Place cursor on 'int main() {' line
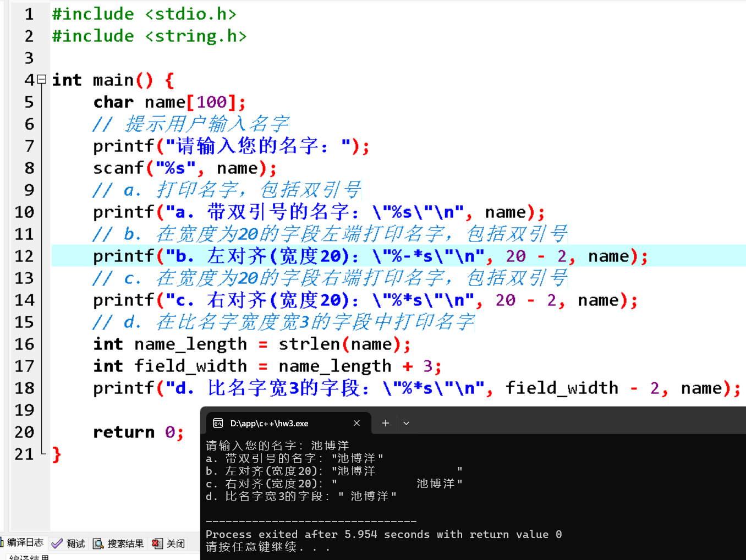This screenshot has height=560, width=746. point(113,80)
